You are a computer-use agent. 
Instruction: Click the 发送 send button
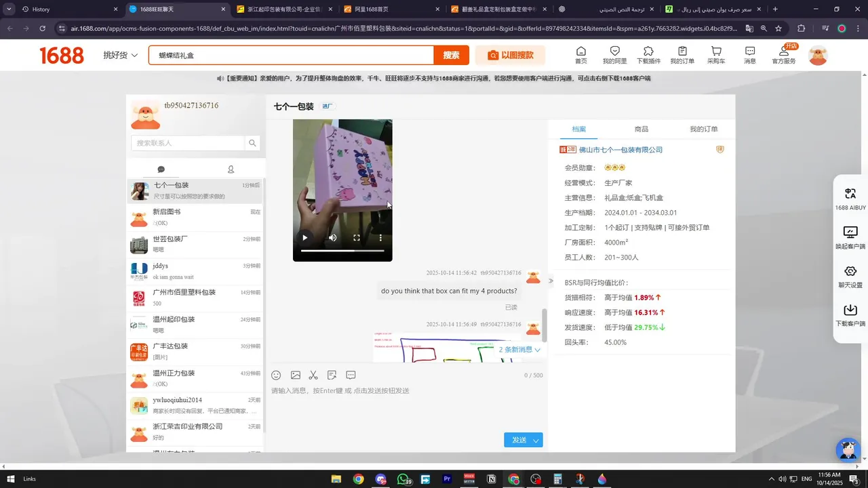pos(519,440)
